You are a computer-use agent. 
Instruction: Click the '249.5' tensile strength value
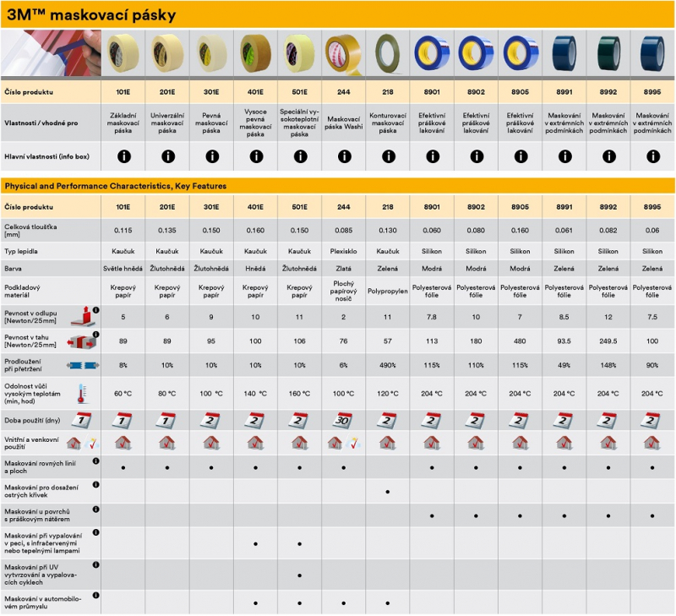click(608, 341)
